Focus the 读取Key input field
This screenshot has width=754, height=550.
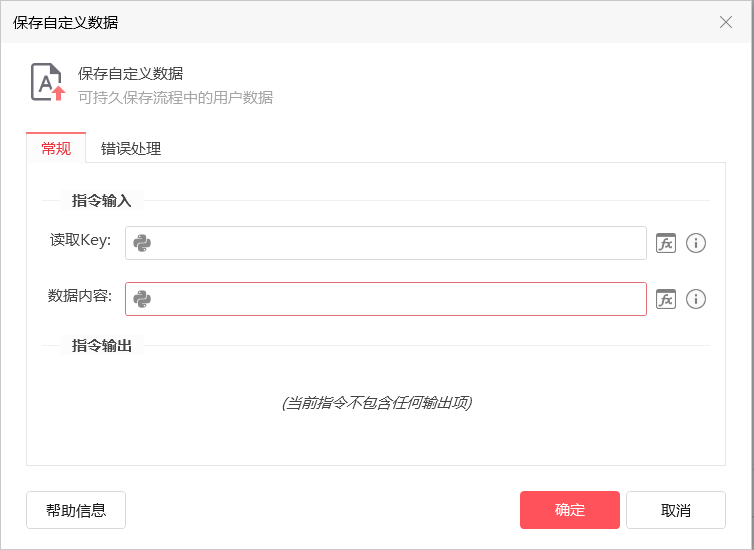[386, 243]
